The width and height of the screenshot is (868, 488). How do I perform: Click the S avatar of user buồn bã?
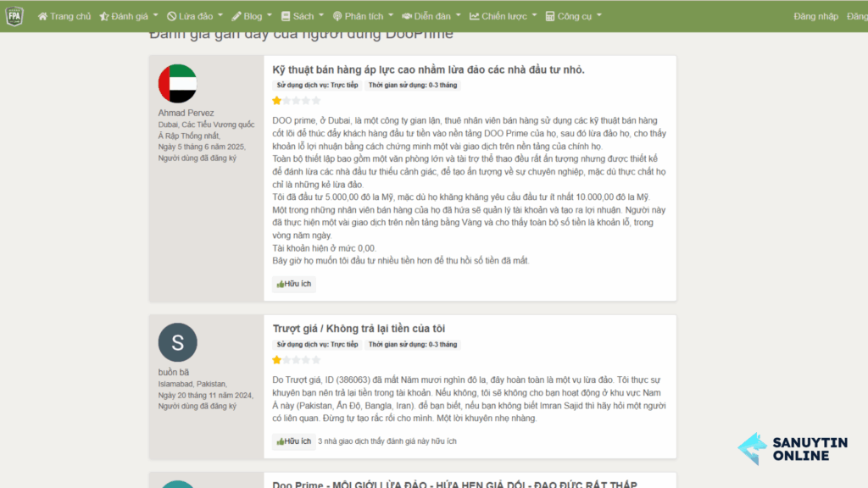[177, 342]
